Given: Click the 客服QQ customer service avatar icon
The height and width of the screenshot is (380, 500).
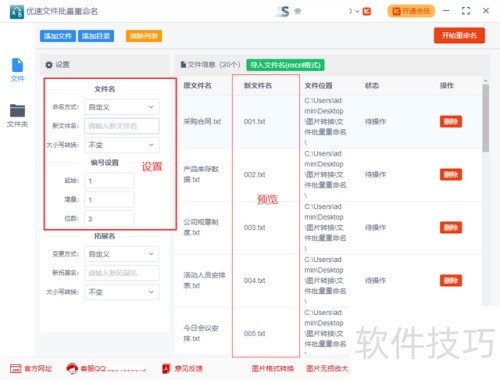Looking at the screenshot, I should click(72, 368).
